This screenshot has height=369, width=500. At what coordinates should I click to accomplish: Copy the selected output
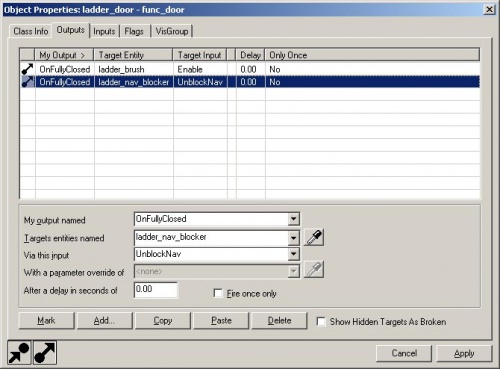click(x=163, y=321)
